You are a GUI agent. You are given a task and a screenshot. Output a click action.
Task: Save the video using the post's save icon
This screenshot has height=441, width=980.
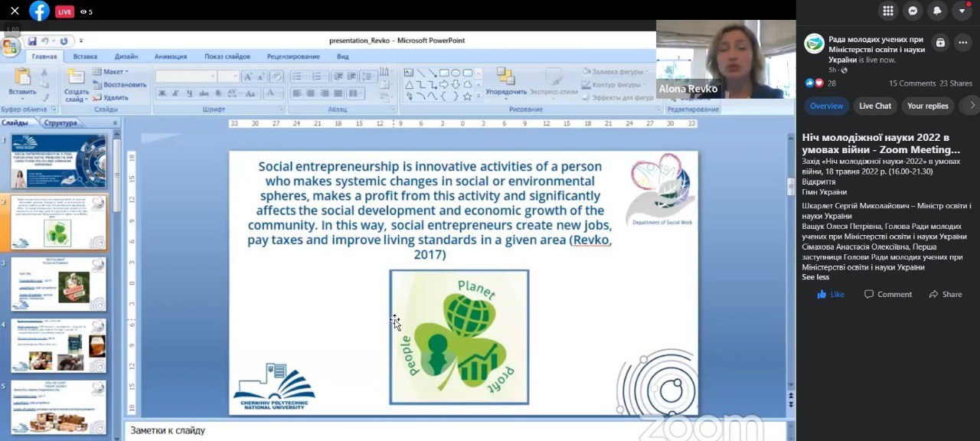[940, 43]
